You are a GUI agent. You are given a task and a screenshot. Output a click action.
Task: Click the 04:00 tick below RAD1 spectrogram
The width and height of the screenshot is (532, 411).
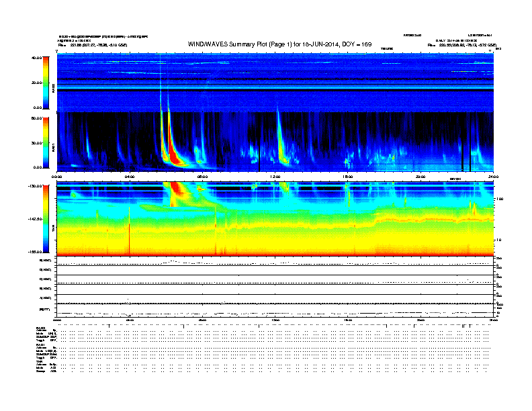coord(130,177)
